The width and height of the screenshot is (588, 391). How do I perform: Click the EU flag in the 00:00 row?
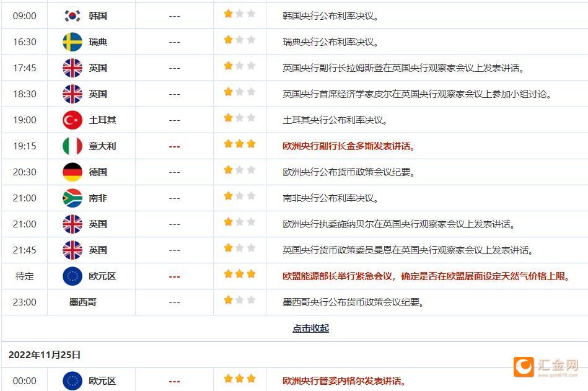click(x=72, y=381)
